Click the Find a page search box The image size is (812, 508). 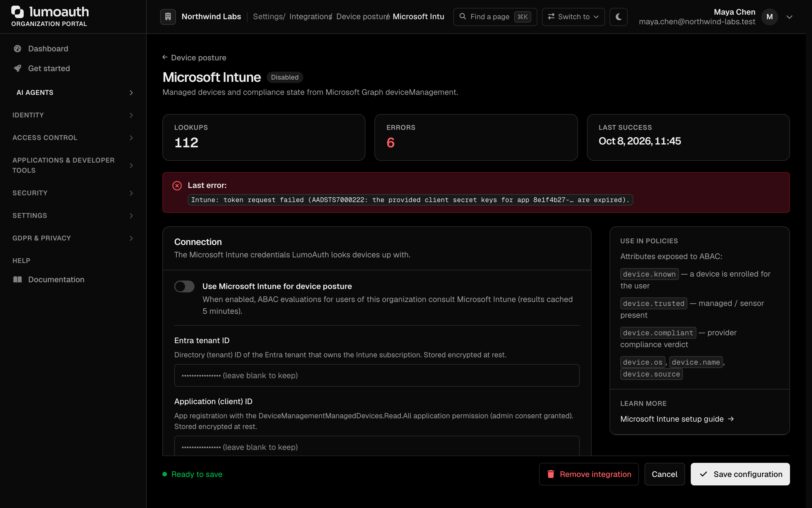coord(495,17)
